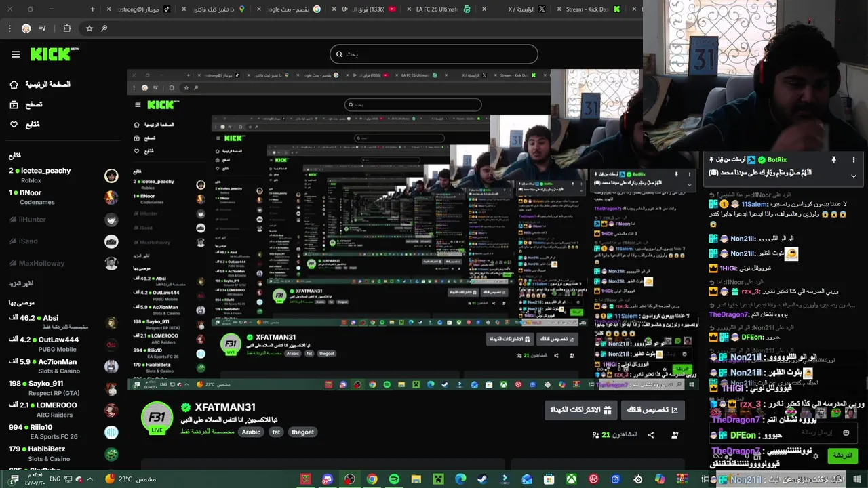Select the Arabic tag

(x=251, y=432)
